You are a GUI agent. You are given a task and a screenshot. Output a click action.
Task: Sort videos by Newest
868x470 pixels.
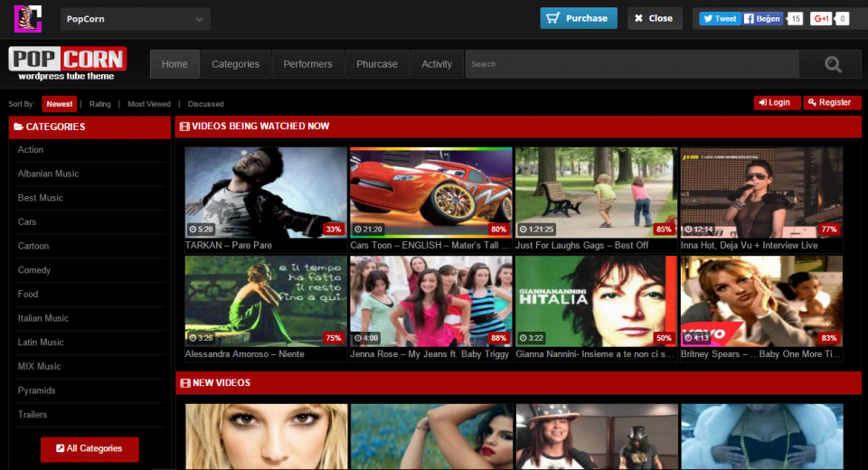(60, 104)
